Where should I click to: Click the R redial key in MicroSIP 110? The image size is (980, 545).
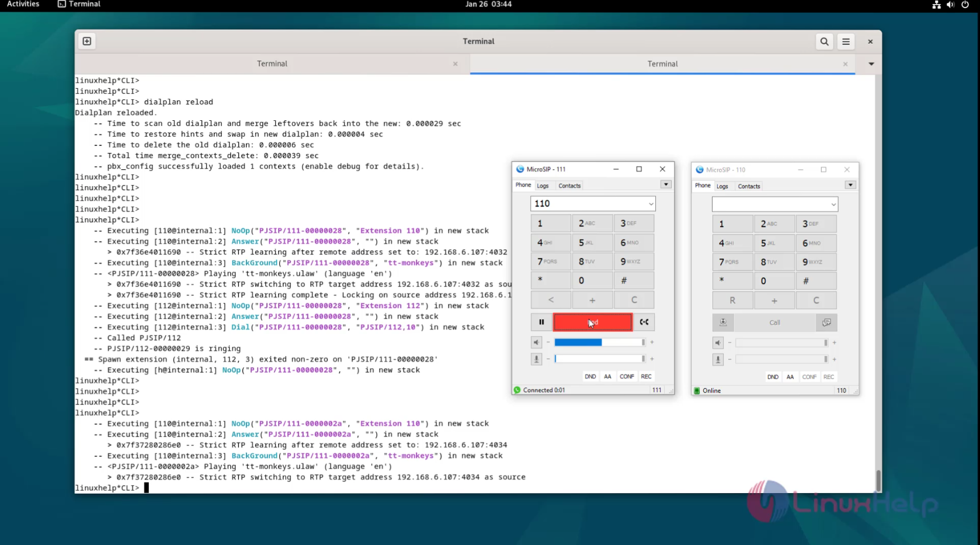[x=732, y=301]
